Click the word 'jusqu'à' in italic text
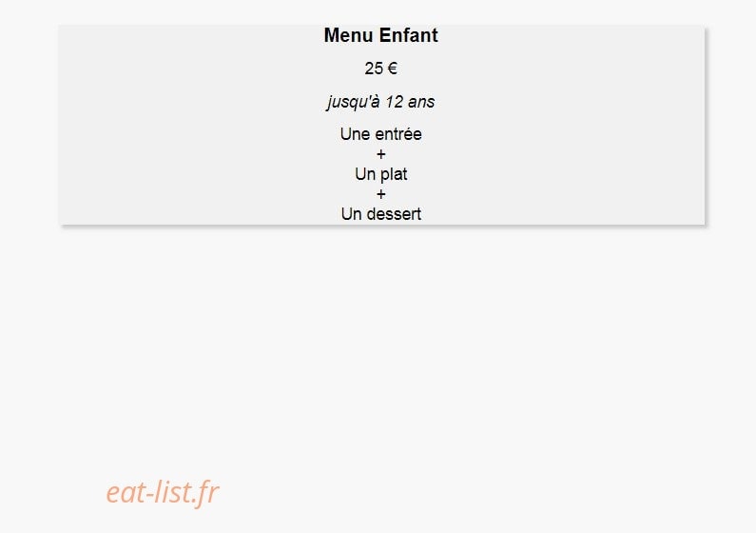Screen dimensions: 756x533 (x=354, y=102)
